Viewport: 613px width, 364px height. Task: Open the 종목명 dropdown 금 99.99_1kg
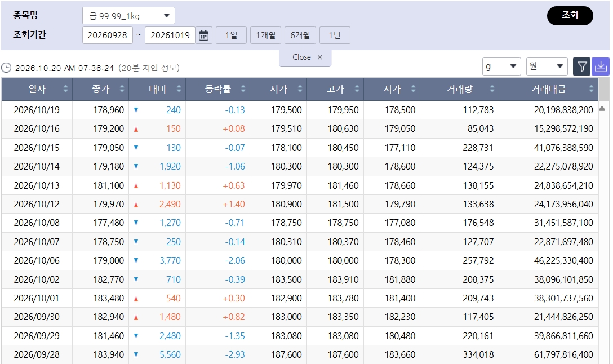click(x=128, y=16)
